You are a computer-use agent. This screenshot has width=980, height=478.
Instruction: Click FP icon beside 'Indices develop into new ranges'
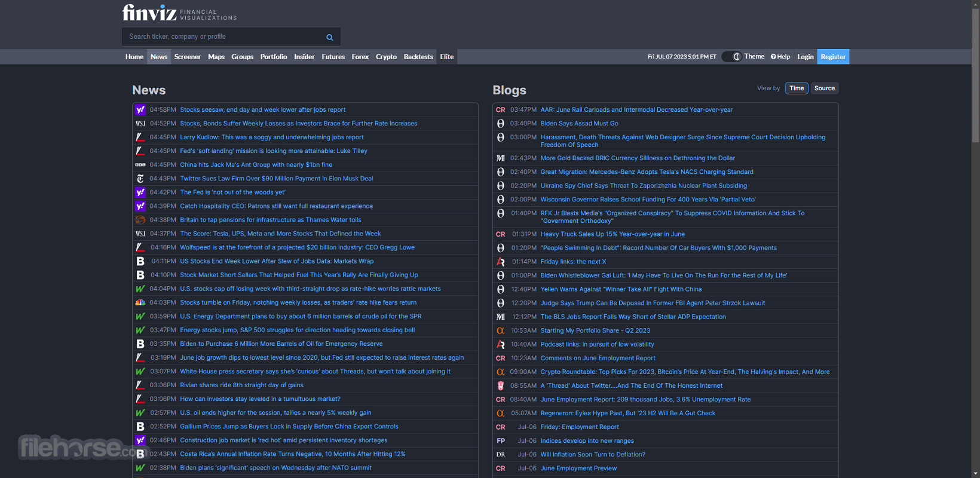(501, 441)
